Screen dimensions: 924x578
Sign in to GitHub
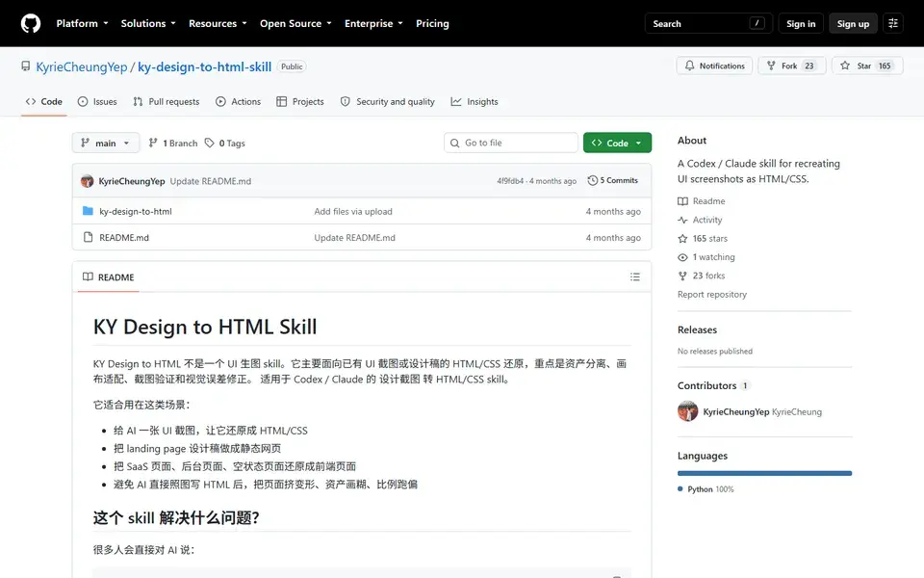coord(801,23)
